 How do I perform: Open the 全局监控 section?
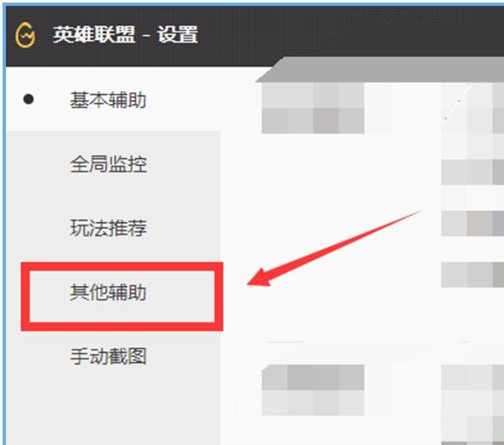(x=108, y=164)
